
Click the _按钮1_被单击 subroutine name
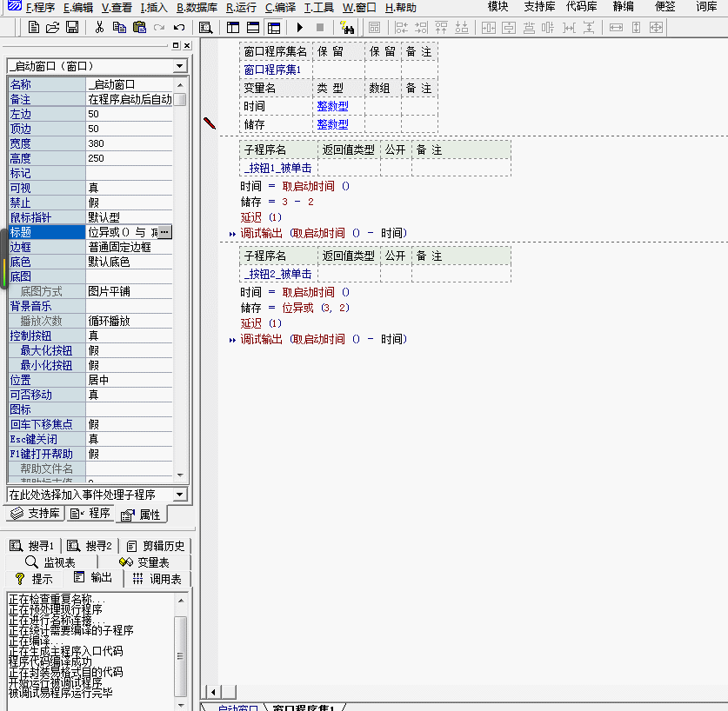277,168
